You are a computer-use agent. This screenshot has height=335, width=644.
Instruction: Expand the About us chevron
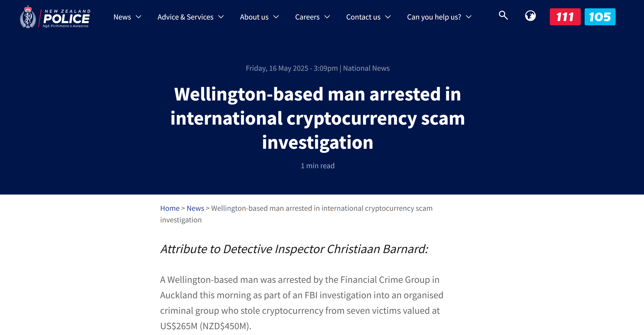[276, 17]
